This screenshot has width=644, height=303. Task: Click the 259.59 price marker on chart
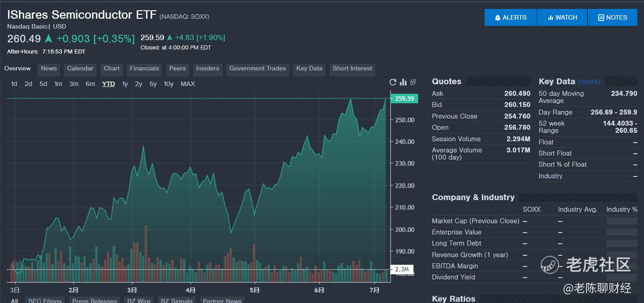[x=404, y=98]
